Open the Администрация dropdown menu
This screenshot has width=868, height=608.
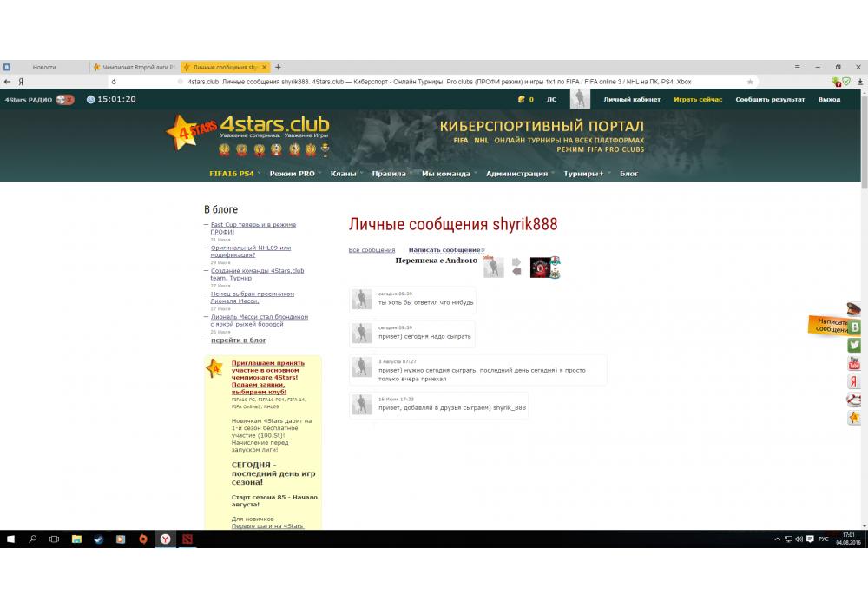[519, 174]
